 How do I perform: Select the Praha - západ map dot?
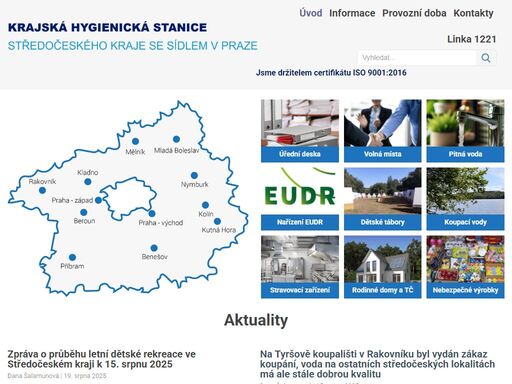98,200
